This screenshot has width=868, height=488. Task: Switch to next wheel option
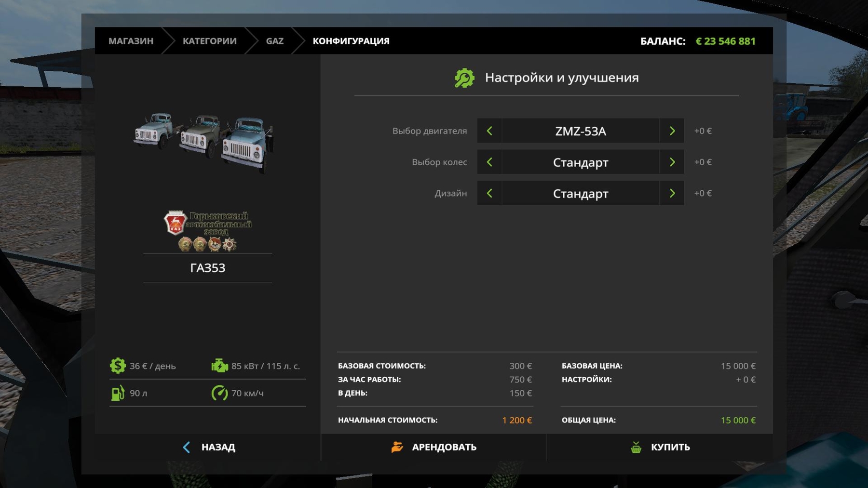672,162
